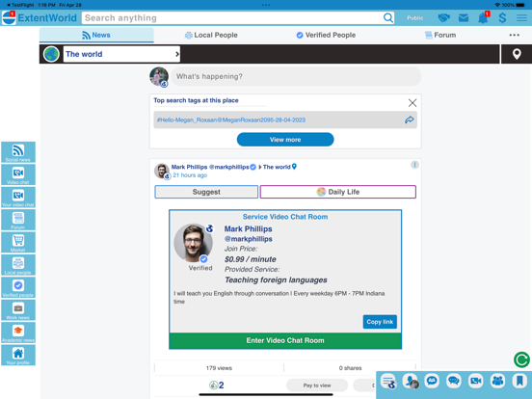This screenshot has width=532, height=399.
Task: Open the mail envelope icon
Action: 464,17
